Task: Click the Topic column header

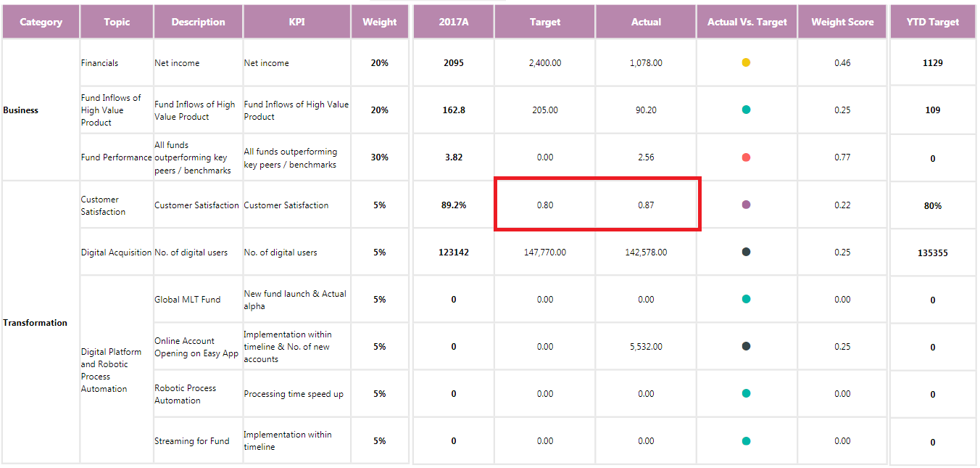Action: (117, 22)
